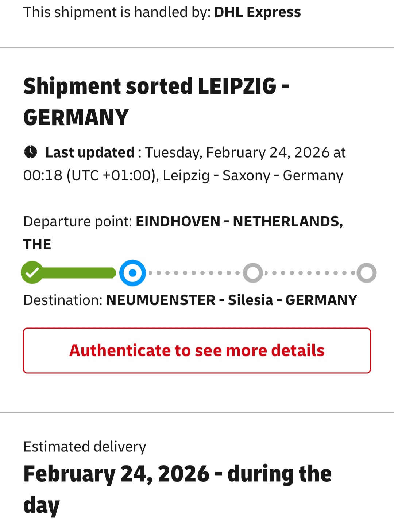Click the green completed progress bar segment
This screenshot has width=394, height=532.
pyautogui.click(x=78, y=273)
